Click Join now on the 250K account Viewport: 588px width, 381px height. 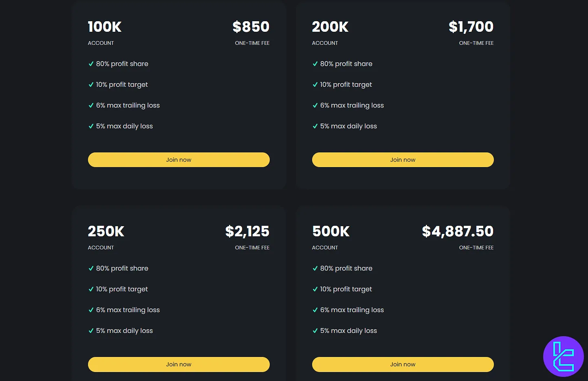click(x=178, y=364)
